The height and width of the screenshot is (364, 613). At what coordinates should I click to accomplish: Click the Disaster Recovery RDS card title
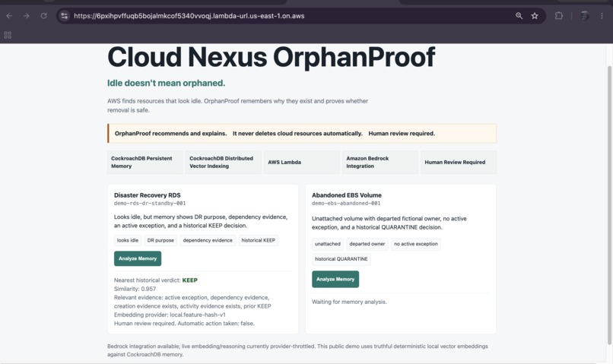(148, 195)
